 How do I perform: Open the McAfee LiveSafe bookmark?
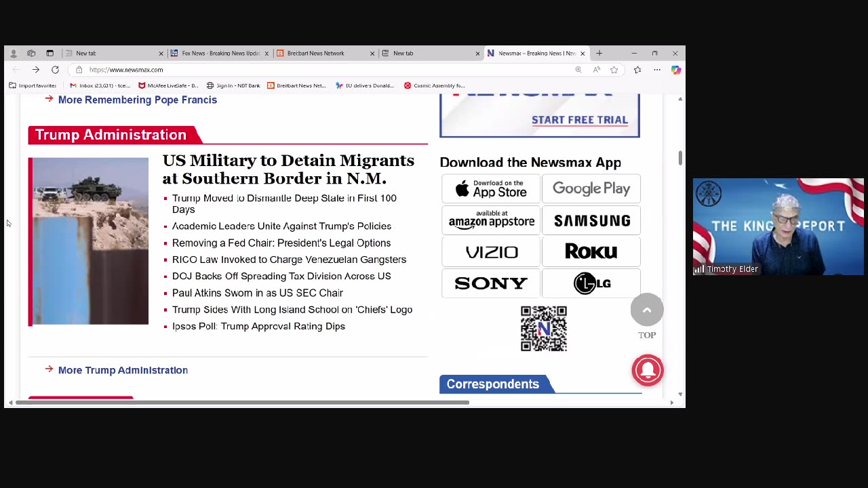coord(168,85)
